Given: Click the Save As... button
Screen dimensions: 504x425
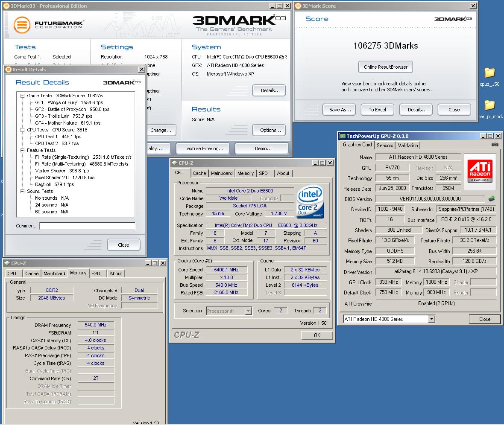Looking at the screenshot, I should click(340, 110).
